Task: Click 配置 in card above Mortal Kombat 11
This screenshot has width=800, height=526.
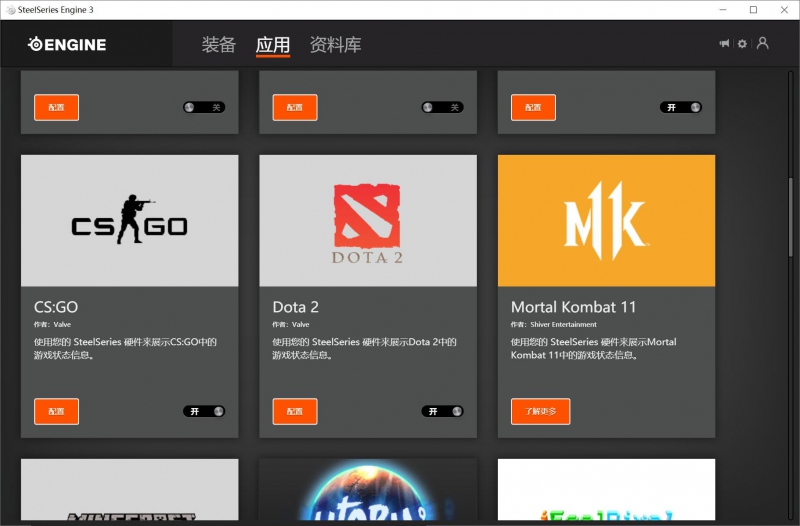Action: pyautogui.click(x=533, y=107)
